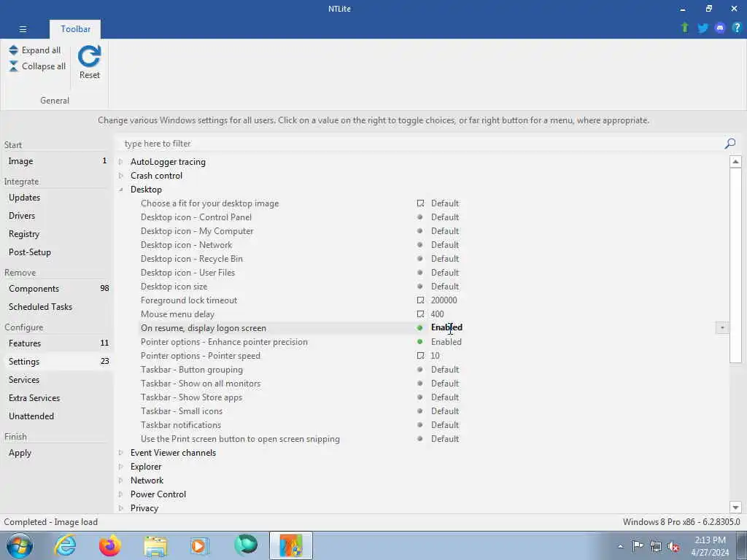Toggle Desktop icon - Recycle Bin value
The width and height of the screenshot is (747, 560).
click(x=445, y=259)
